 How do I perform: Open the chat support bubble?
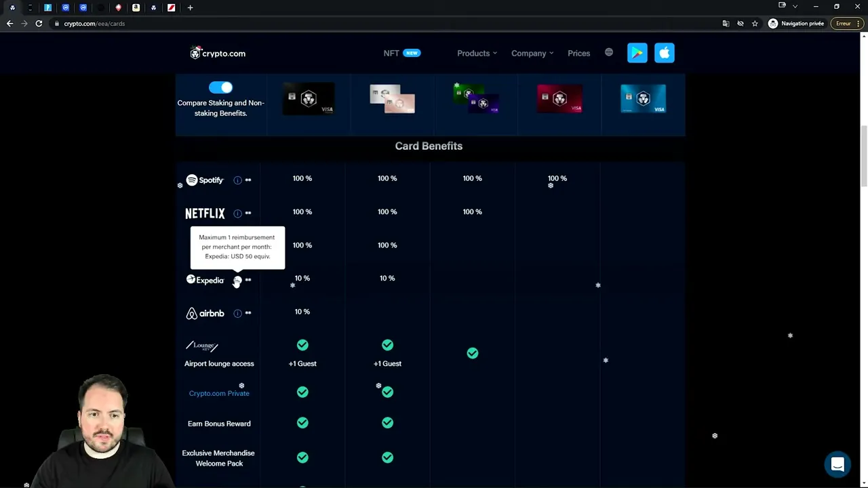837,464
